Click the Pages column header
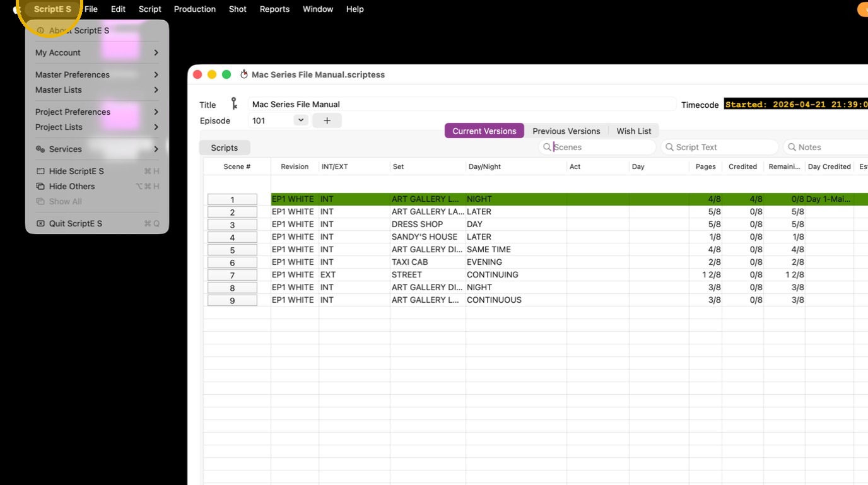This screenshot has width=868, height=485. (x=705, y=167)
